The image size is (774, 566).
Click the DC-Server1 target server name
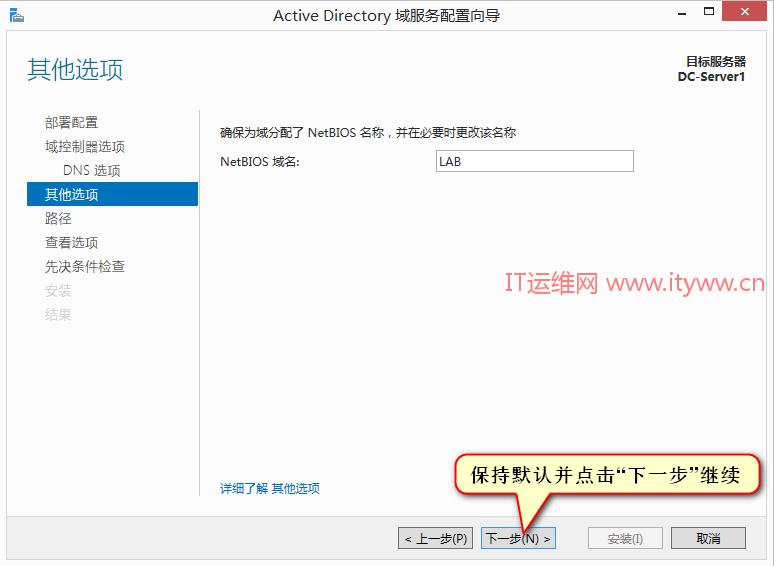point(711,77)
